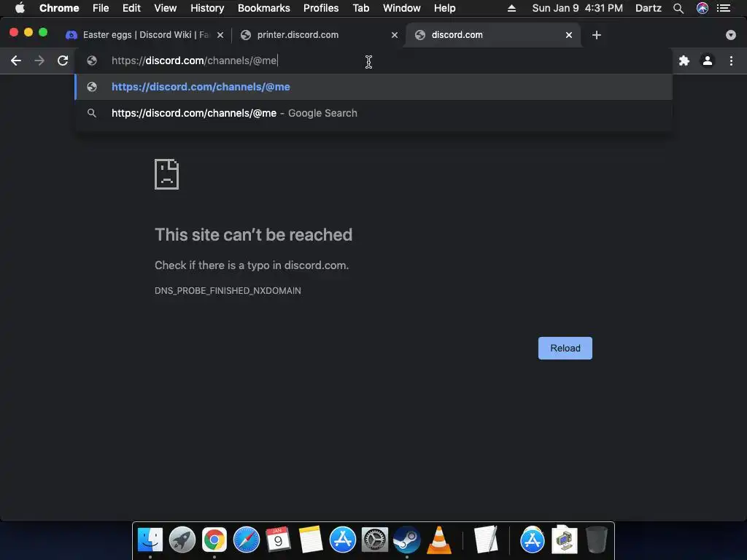747x560 pixels.
Task: Close the discord.com tab
Action: click(569, 35)
